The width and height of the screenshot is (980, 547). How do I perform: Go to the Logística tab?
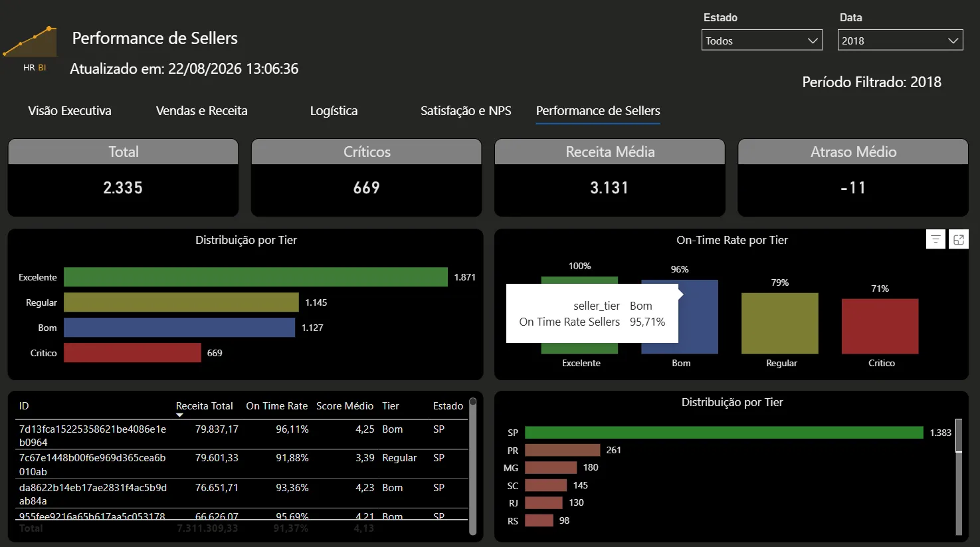(334, 111)
